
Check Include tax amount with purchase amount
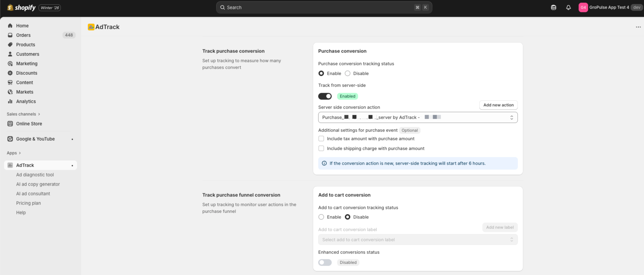point(321,138)
